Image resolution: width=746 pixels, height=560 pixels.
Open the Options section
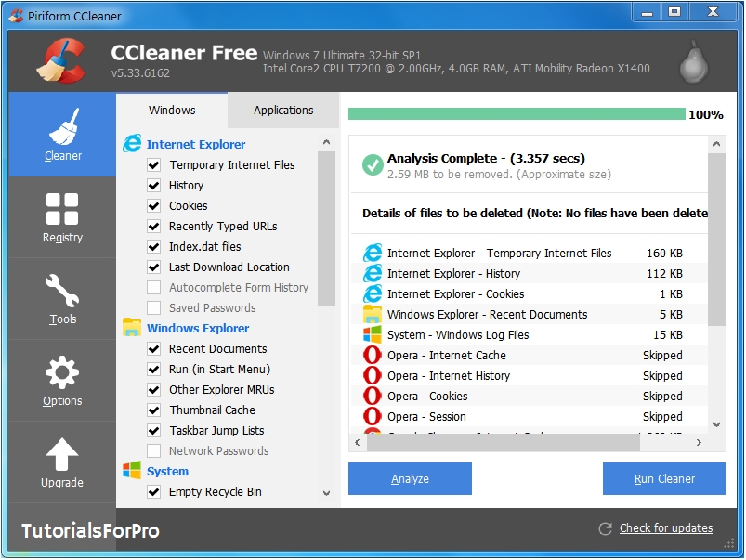click(x=61, y=380)
